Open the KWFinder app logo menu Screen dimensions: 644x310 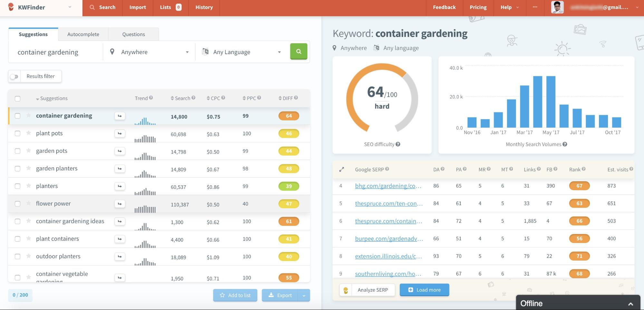coord(39,7)
